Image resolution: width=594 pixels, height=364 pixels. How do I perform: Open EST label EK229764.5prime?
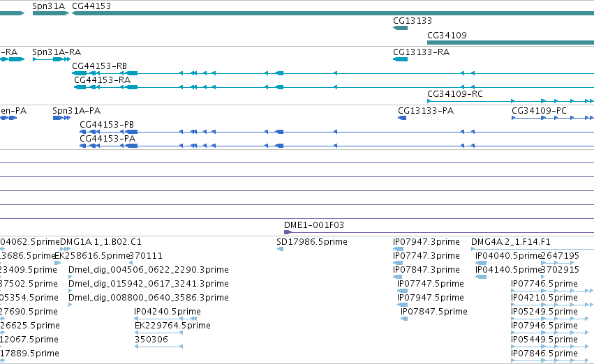[x=172, y=326]
